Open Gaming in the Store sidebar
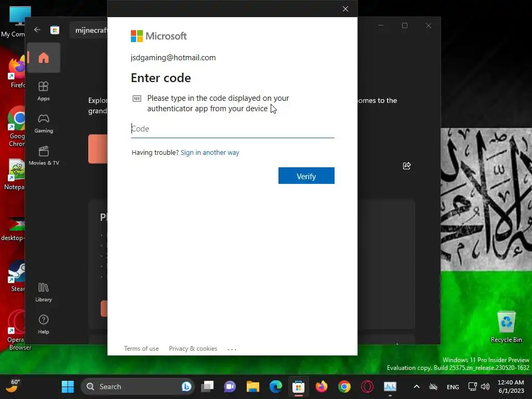Screen dimensions: 532x399 44,124
